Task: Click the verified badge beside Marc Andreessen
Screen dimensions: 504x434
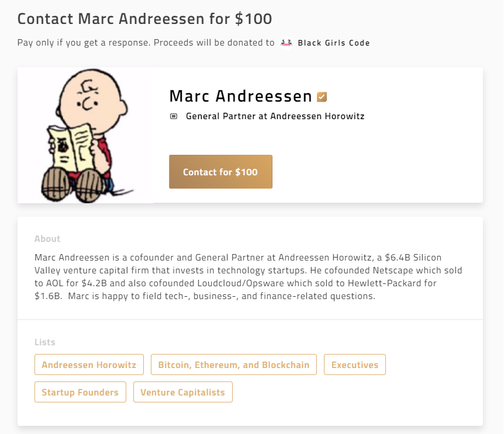Action: (322, 97)
